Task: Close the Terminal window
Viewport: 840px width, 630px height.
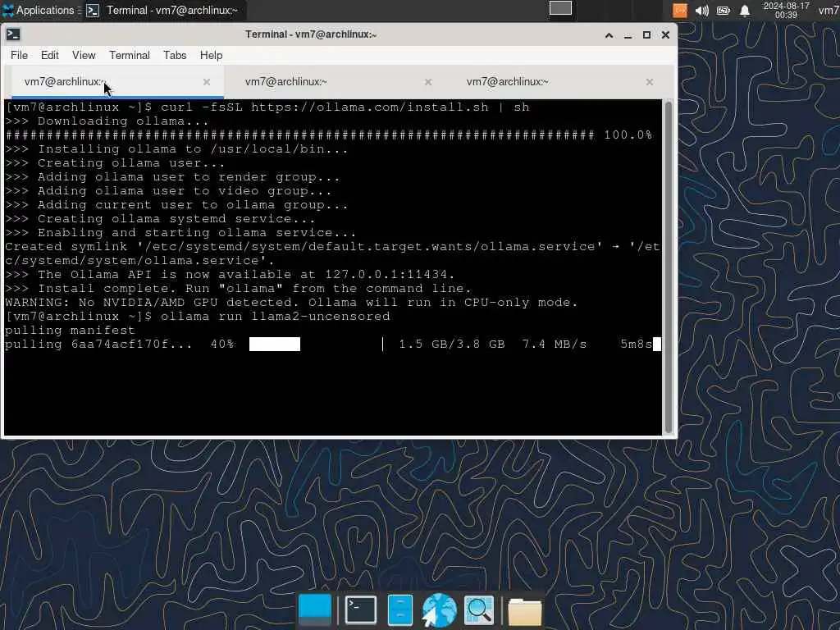Action: point(665,34)
